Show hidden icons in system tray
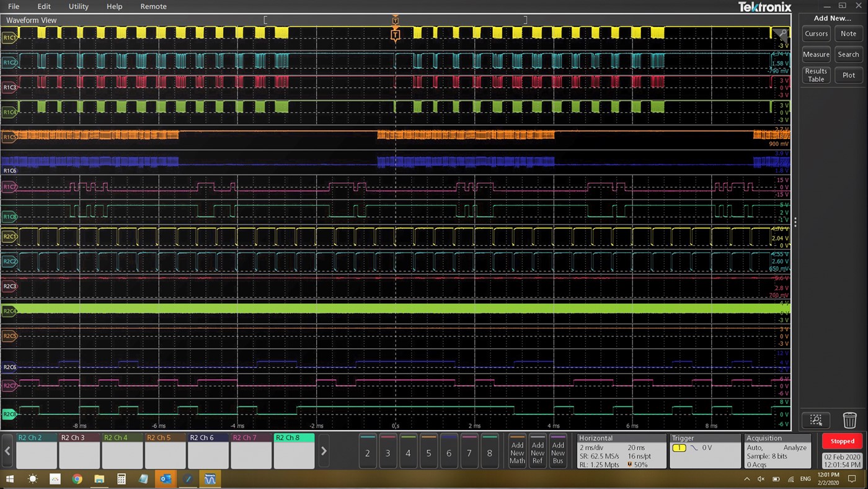Image resolution: width=868 pixels, height=489 pixels. 746,479
